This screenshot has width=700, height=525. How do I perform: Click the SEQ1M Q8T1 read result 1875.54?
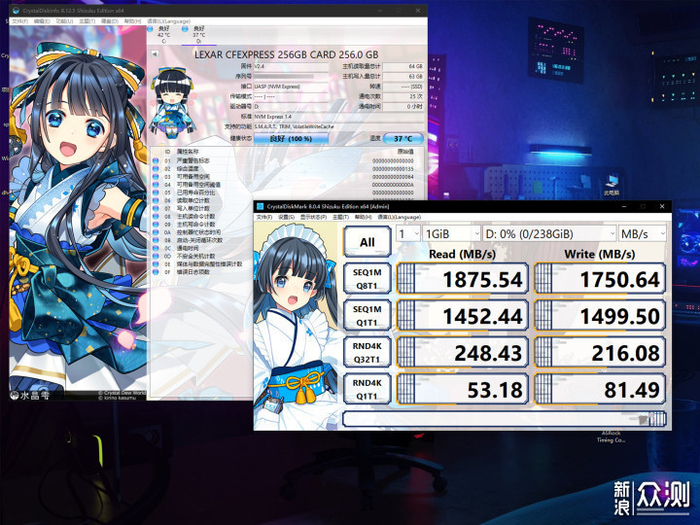pyautogui.click(x=462, y=279)
